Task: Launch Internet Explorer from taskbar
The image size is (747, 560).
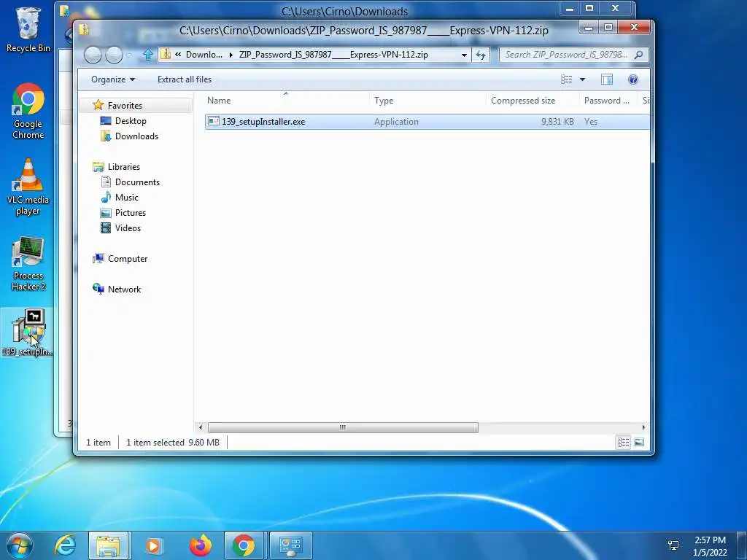Action: (64, 545)
